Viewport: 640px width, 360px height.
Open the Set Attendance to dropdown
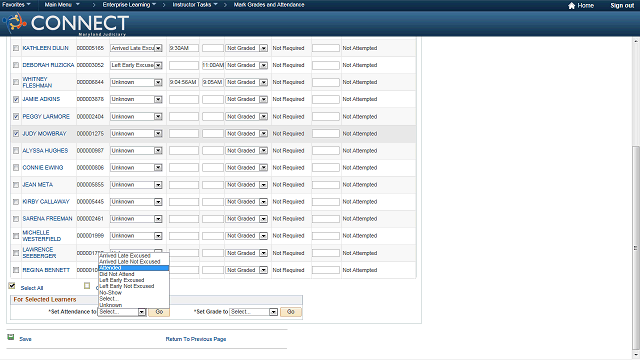coord(122,312)
